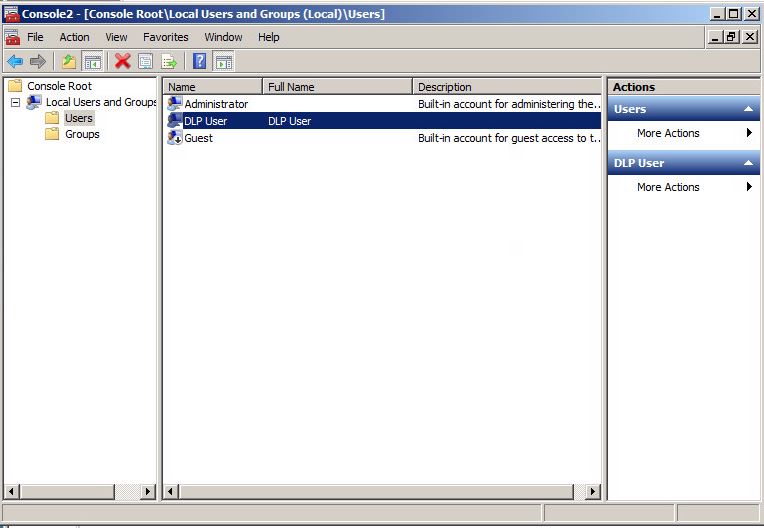Viewport: 764px width, 528px height.
Task: Click the user list horizontal scrollbar
Action: click(382, 492)
